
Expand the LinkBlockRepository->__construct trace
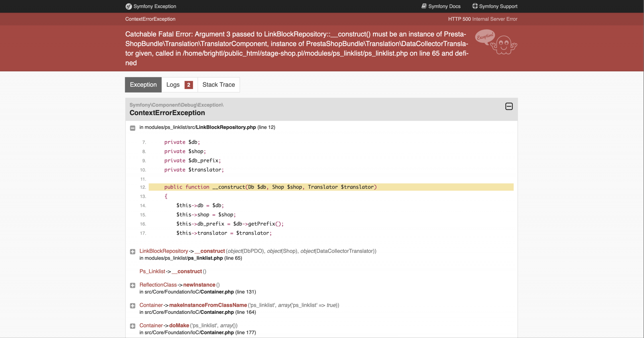132,252
